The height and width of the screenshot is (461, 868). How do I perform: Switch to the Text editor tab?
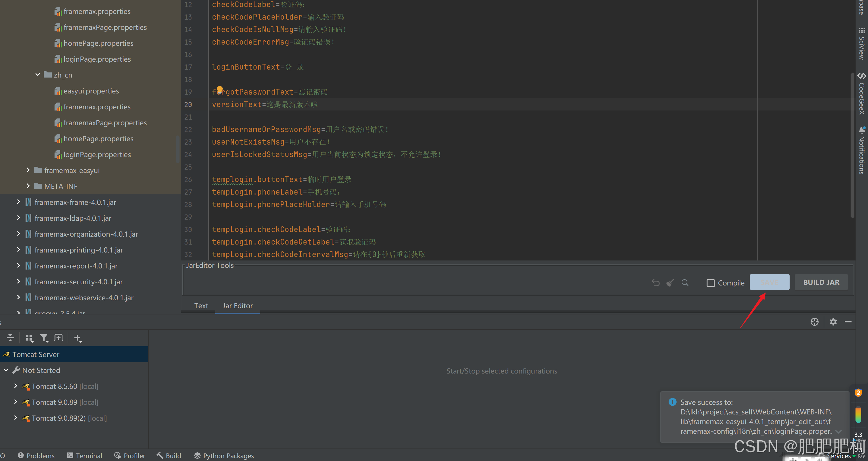(x=201, y=305)
